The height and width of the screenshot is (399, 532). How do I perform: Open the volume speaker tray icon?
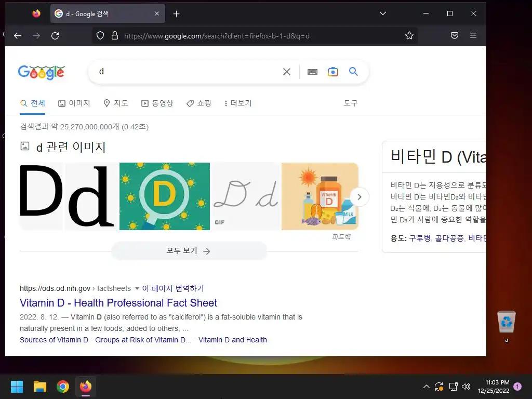(x=466, y=387)
